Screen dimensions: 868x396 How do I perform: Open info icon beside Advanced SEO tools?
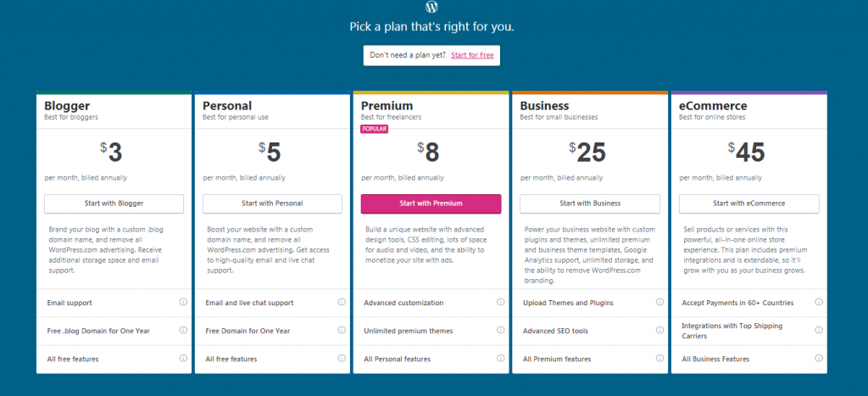[659, 330]
